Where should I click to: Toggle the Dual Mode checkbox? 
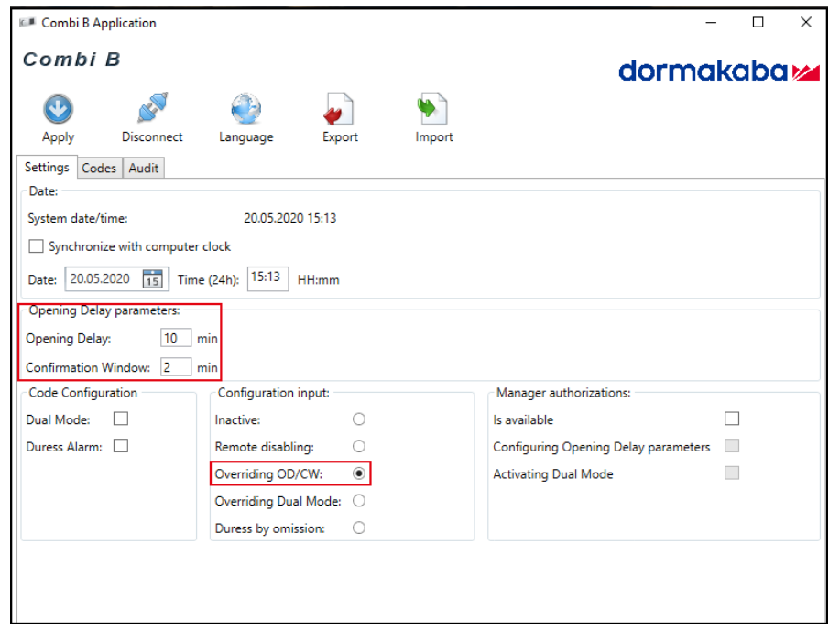[x=120, y=419]
